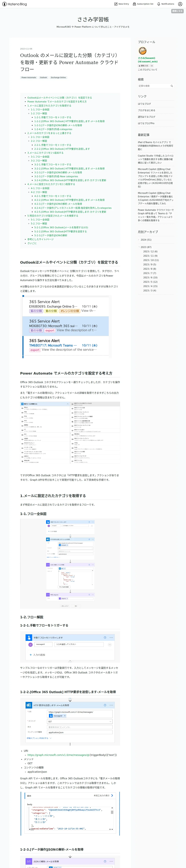Jump to TOC item 5-2-1 メールを取得する(V3)

(61, 227)
